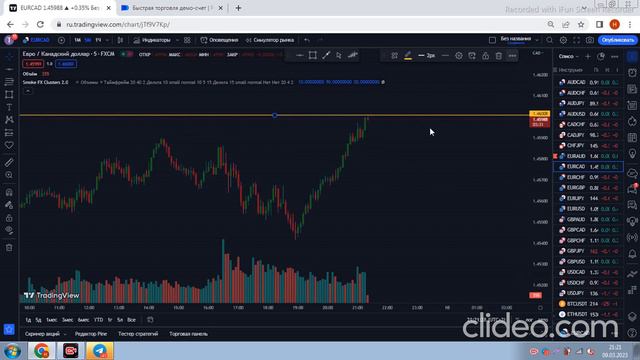The height and width of the screenshot is (360, 640).
Task: Open chart settings gear in top toolbar
Action: pyautogui.click(x=563, y=40)
